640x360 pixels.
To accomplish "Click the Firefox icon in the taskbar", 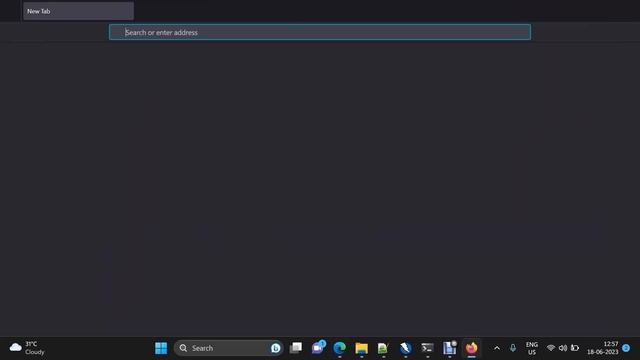I will [x=471, y=348].
